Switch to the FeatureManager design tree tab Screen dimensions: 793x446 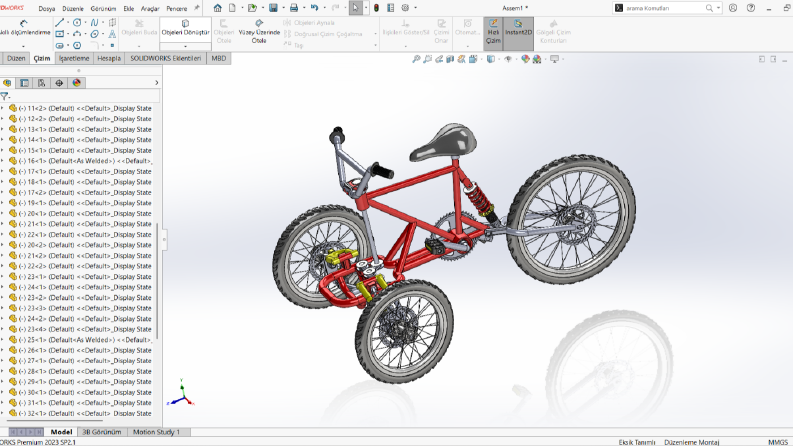[x=7, y=83]
